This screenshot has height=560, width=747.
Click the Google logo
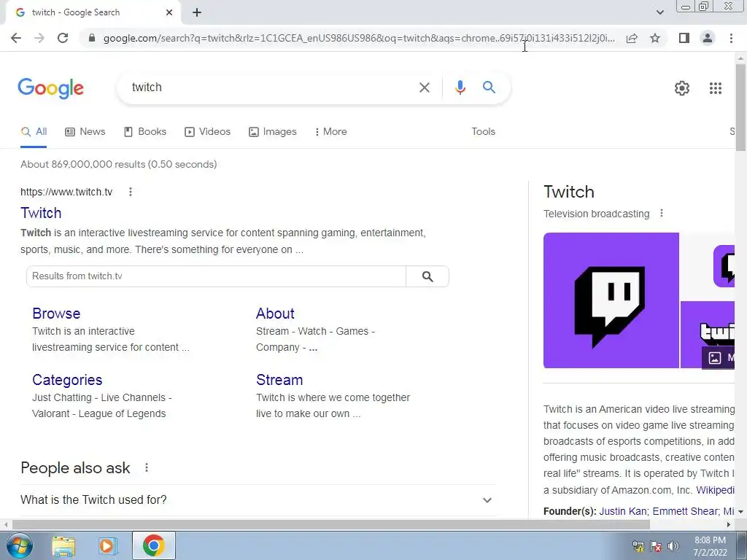(51, 88)
